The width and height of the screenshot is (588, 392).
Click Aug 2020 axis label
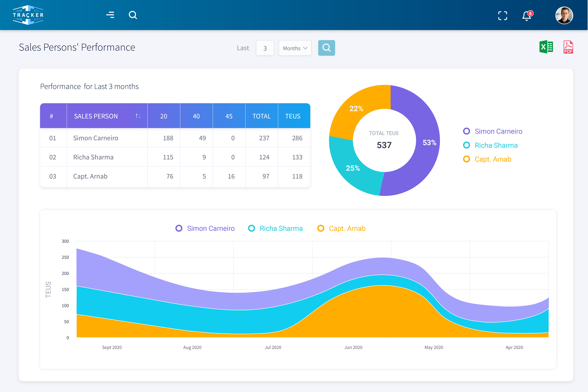click(192, 347)
